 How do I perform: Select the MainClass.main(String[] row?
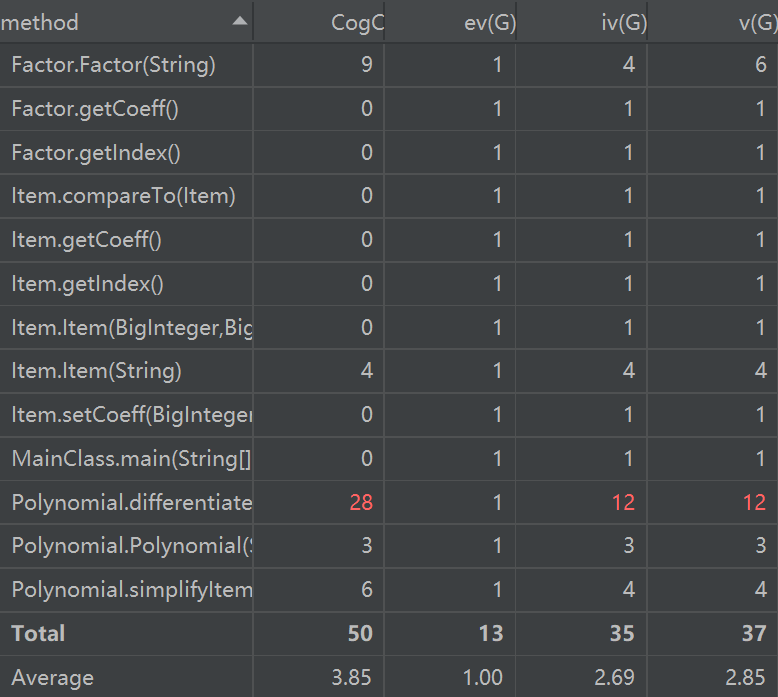coord(389,458)
